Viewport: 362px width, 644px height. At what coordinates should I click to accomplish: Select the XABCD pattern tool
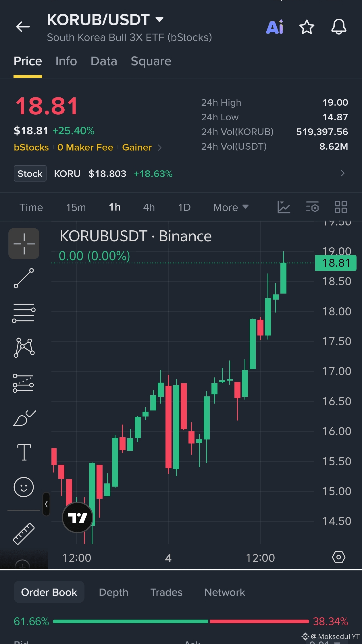point(24,348)
